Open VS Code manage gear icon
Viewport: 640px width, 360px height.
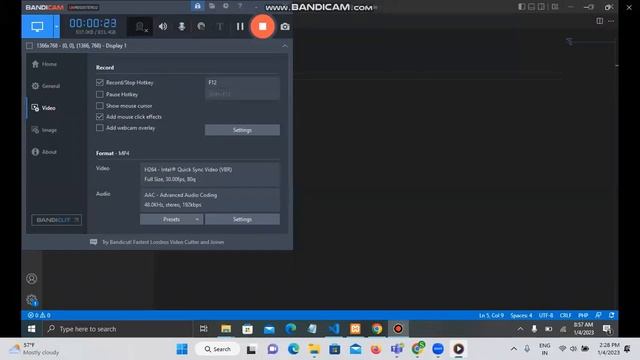pyautogui.click(x=31, y=300)
